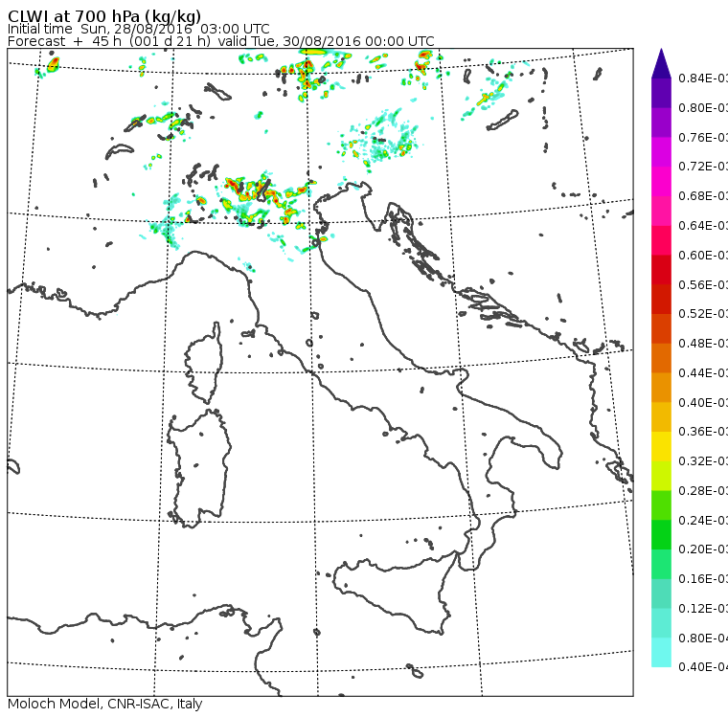Click the 'Moloch Model, CNR-ISAC, Italy' caption
This screenshot has width=728, height=717.
click(x=105, y=704)
